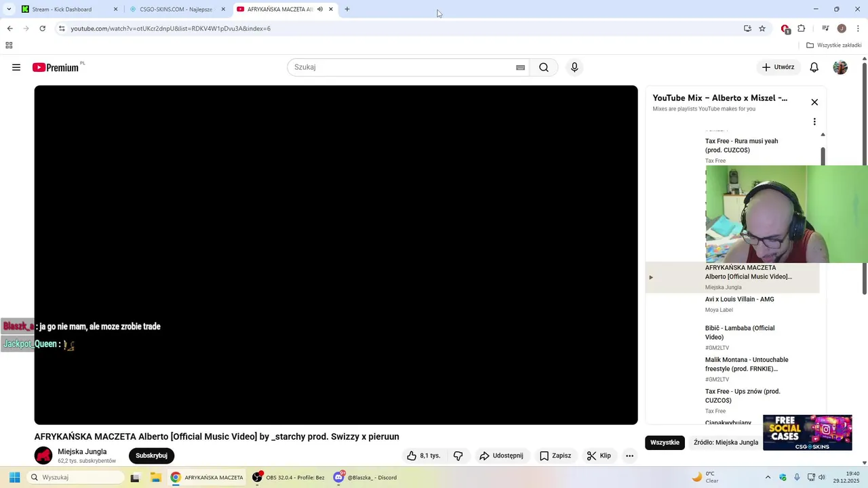Switch to Stream - Kick Dashboard tab

coord(68,9)
